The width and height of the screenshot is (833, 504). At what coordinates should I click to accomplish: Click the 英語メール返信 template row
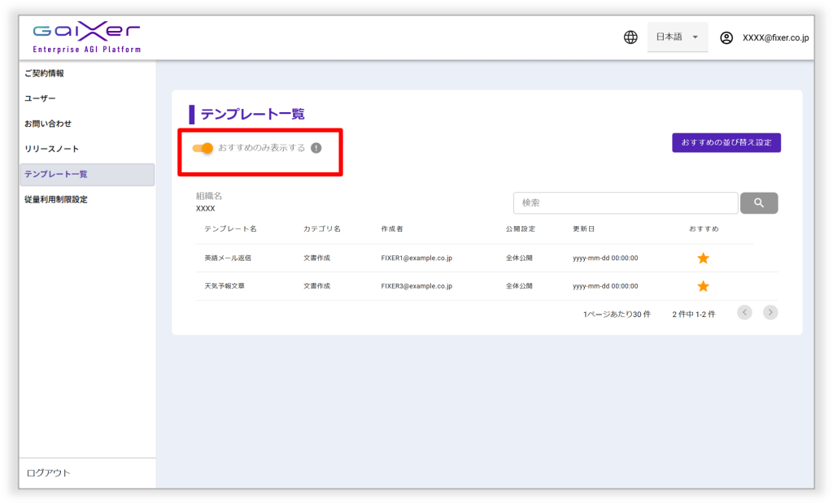point(228,258)
